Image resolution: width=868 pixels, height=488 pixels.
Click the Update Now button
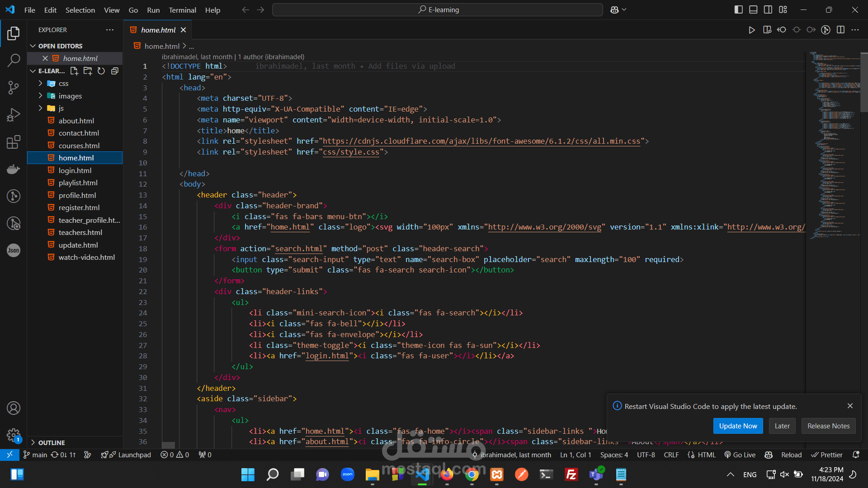pos(738,426)
